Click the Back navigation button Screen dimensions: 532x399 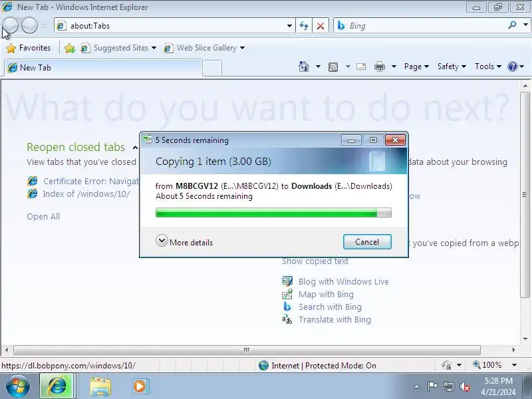pyautogui.click(x=10, y=25)
